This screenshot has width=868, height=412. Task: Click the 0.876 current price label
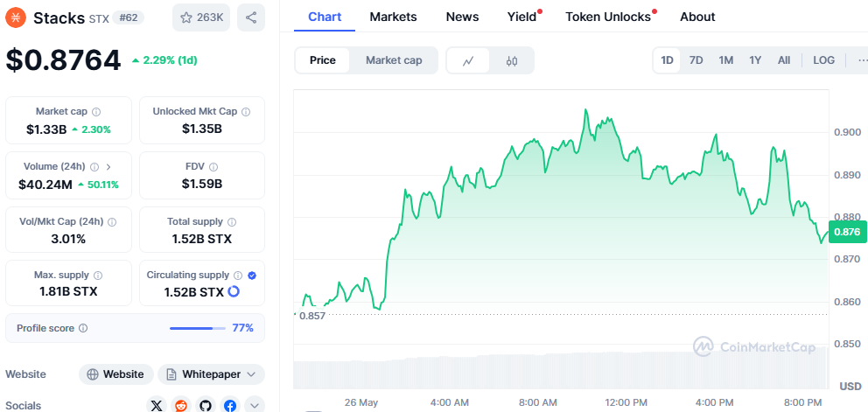click(x=848, y=232)
